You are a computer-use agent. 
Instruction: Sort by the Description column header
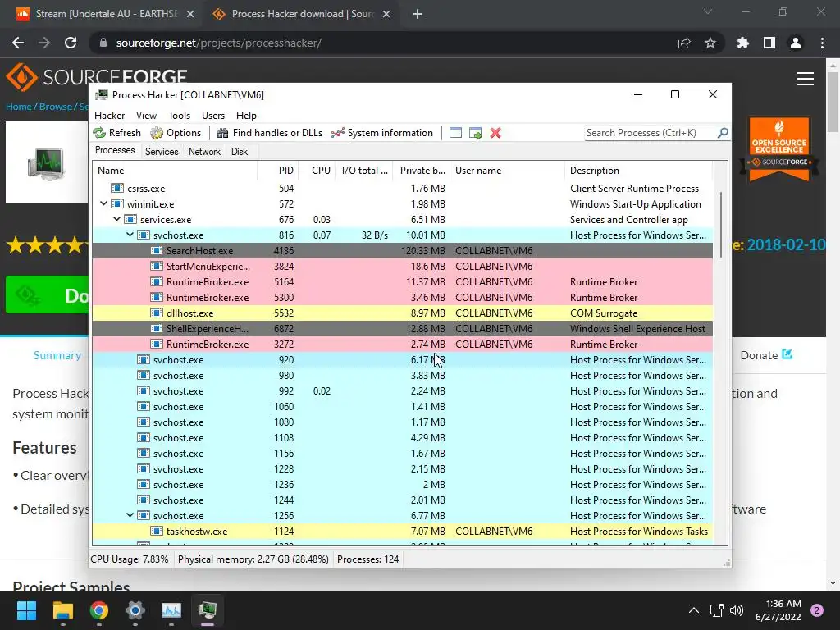(638, 171)
